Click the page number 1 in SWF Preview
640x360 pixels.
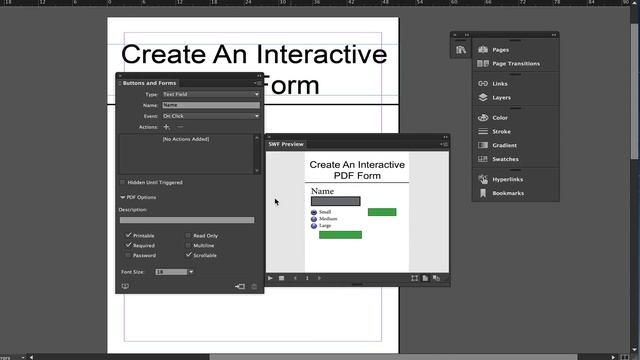pyautogui.click(x=307, y=278)
